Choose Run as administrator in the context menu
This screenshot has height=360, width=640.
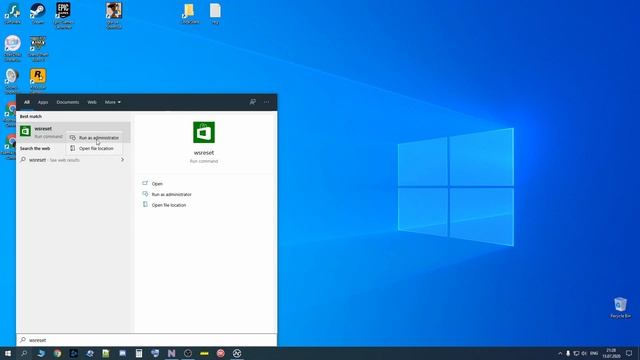[94, 138]
